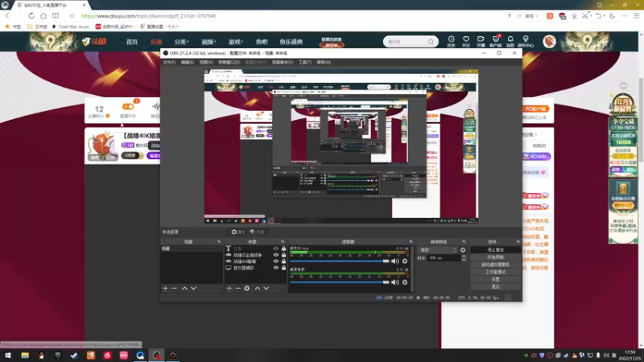Toggle the orange live-stream (直播开关) switch on the Douyu page
Viewport: 644px width, 362px height.
pos(128,107)
